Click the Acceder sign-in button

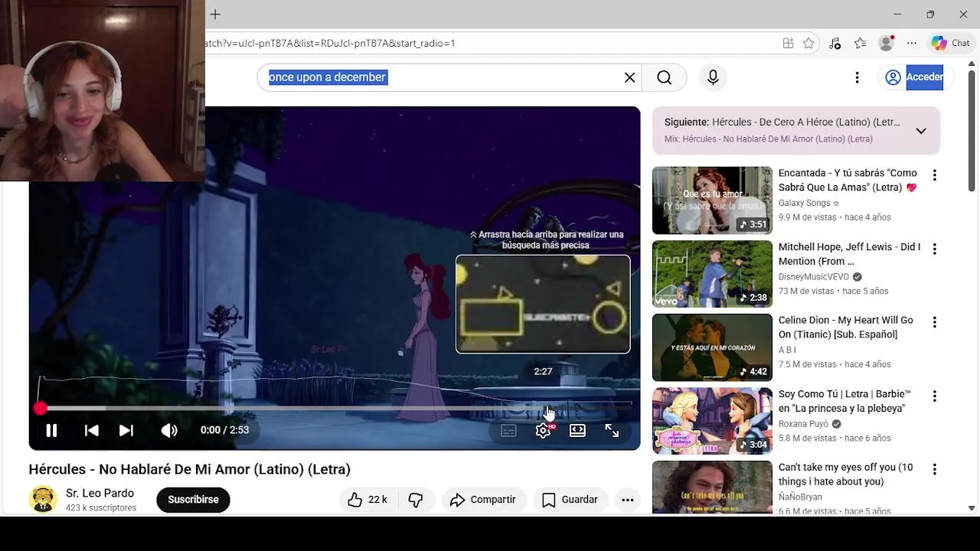click(x=914, y=77)
